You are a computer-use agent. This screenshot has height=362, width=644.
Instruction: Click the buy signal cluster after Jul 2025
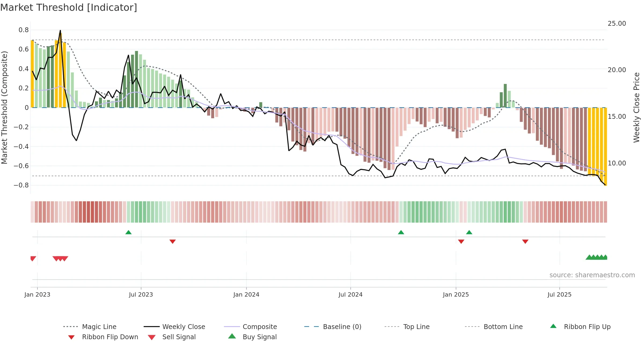[597, 257]
